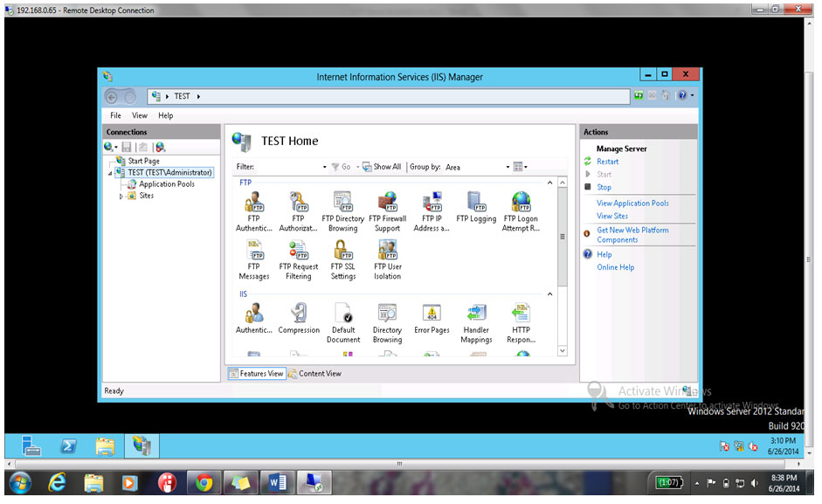This screenshot has width=822, height=504.
Task: Open FTP Authorization rules icon
Action: coord(298,211)
